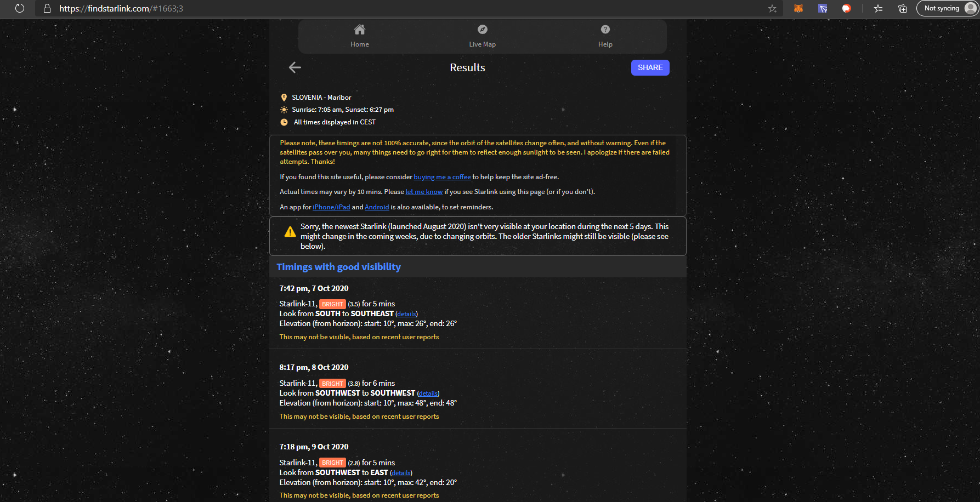This screenshot has width=980, height=502.
Task: Click the BRIGHT badge in 8:17 pm entry
Action: tap(332, 384)
